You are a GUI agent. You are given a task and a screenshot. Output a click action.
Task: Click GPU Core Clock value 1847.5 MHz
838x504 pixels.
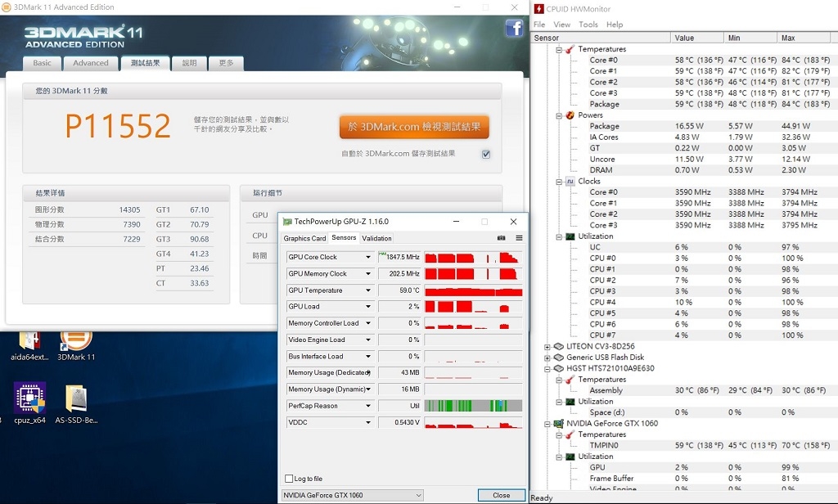(399, 257)
